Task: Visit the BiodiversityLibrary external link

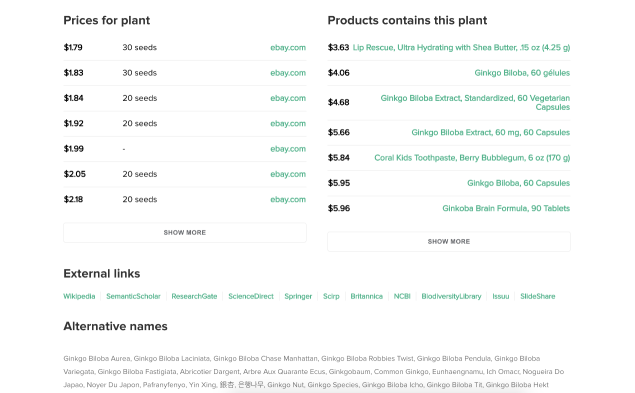Action: point(451,296)
